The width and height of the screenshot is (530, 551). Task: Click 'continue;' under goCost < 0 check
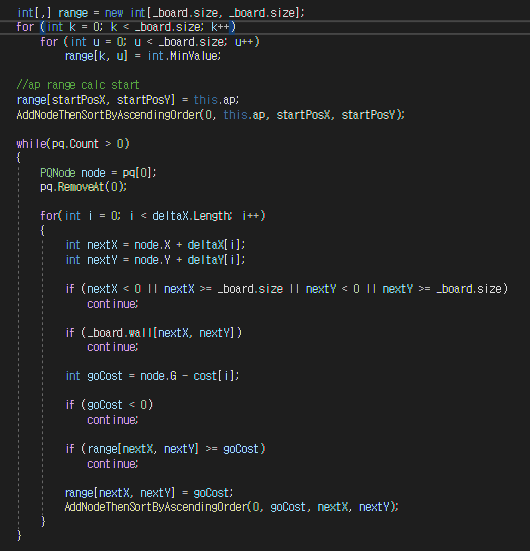[113, 420]
